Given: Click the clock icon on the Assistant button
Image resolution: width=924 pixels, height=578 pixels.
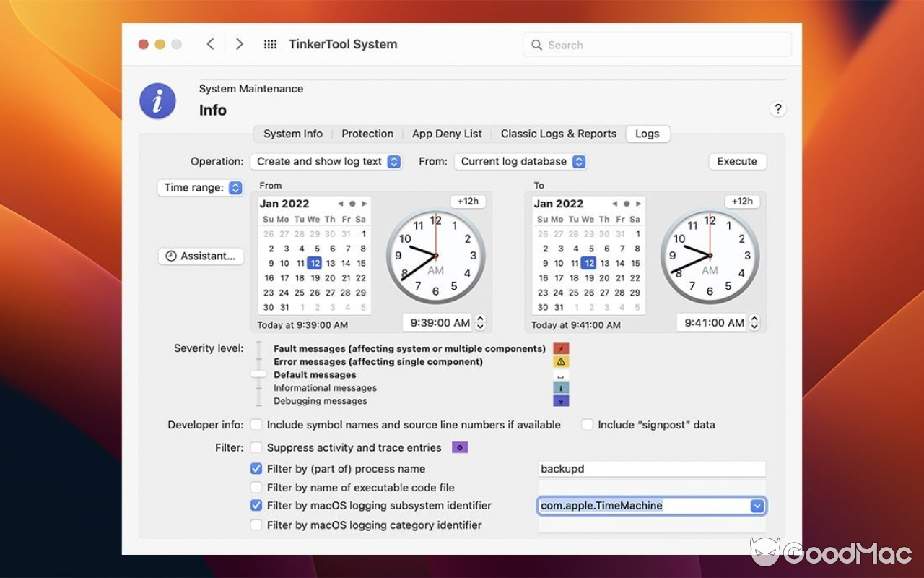Looking at the screenshot, I should 171,256.
